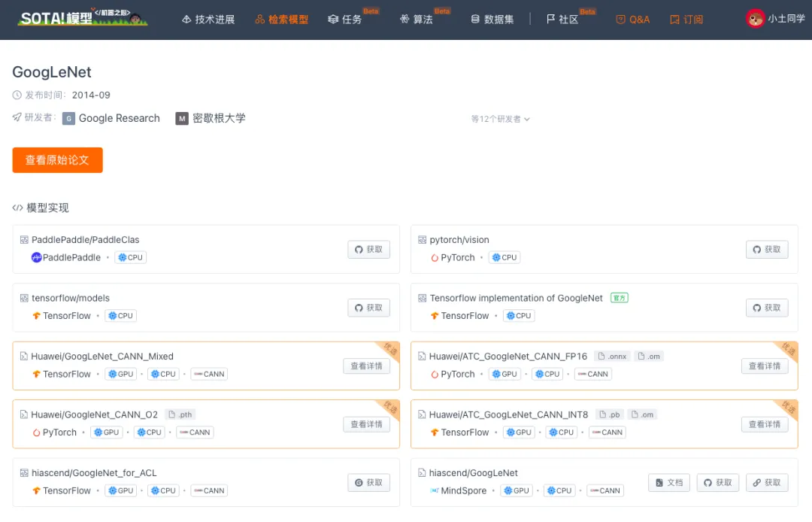This screenshot has height=522, width=812.
Task: Click the 模型实现 section heading
Action: 47,208
